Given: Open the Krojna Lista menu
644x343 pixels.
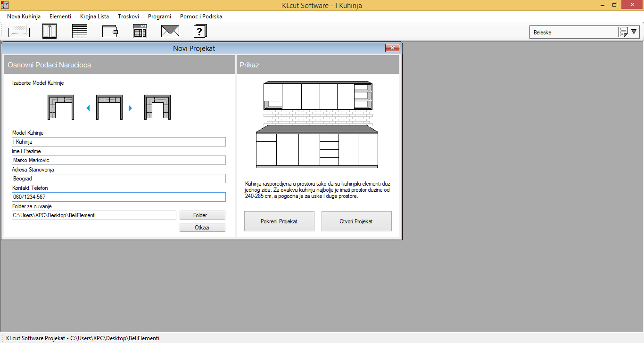Looking at the screenshot, I should [94, 16].
